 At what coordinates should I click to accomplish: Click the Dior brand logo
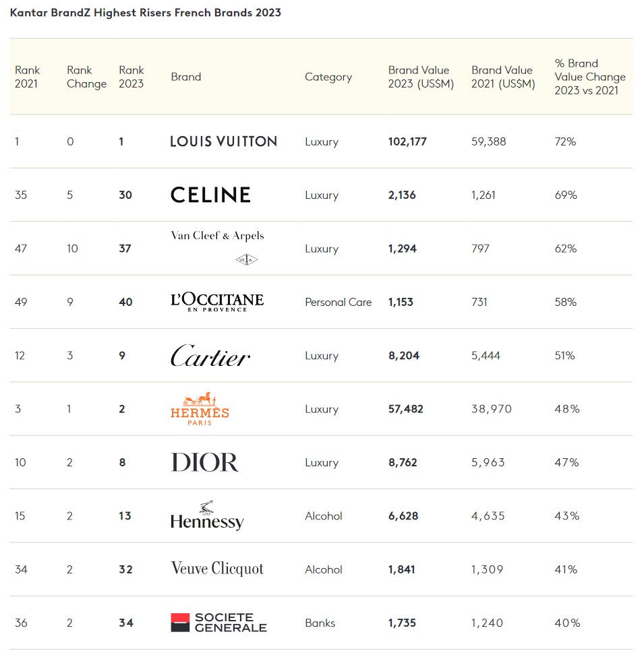tap(204, 462)
